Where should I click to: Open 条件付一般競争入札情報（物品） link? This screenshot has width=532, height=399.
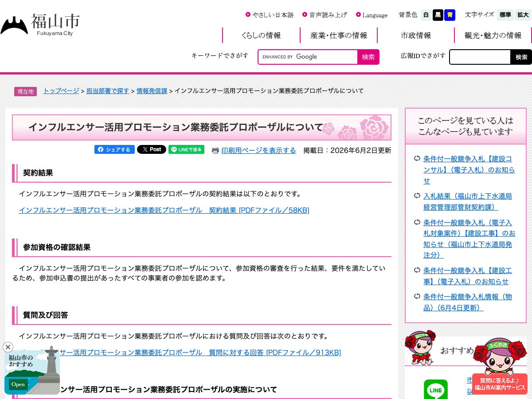(468, 302)
